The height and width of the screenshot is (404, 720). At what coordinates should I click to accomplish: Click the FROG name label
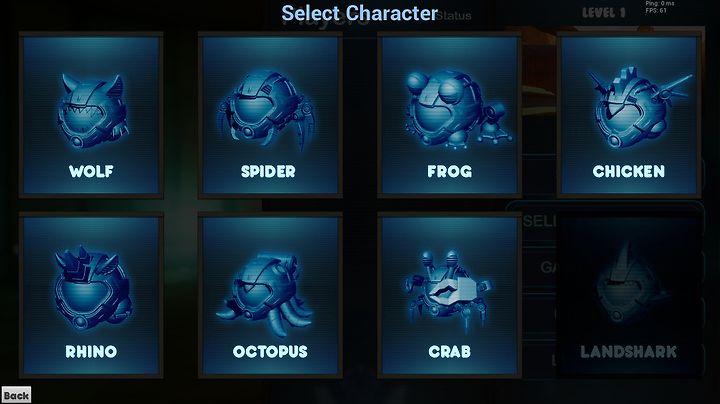(450, 171)
